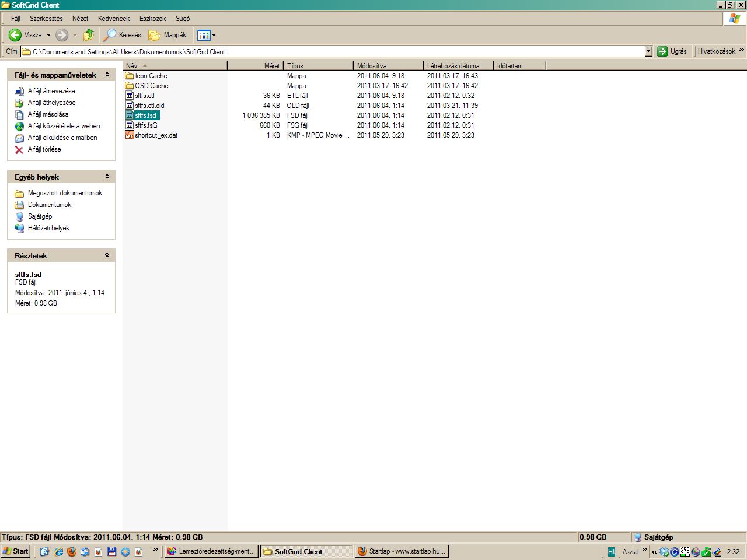This screenshot has height=560, width=747.
Task: Click the blue C tray icon
Action: [x=675, y=552]
